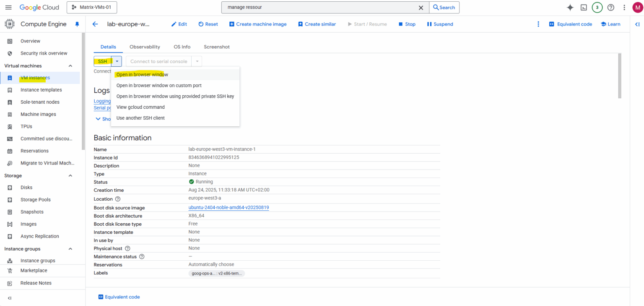Open the notifications icon showing 3
This screenshot has height=306, width=644.
pyautogui.click(x=597, y=7)
